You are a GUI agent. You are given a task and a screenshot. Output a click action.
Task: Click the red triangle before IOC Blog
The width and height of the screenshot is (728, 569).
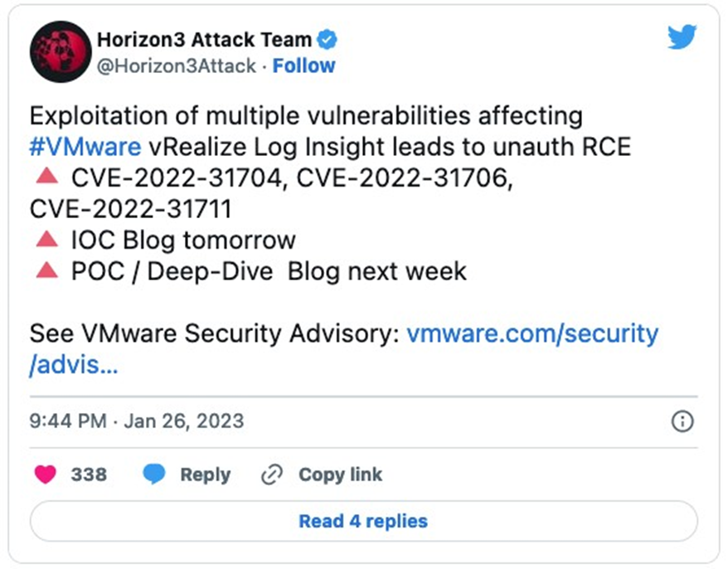tap(47, 239)
